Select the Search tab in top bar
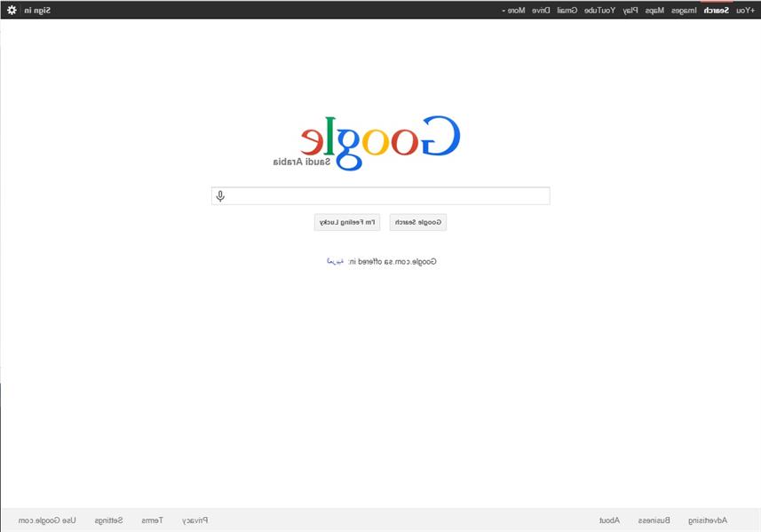The height and width of the screenshot is (532, 761). (x=717, y=10)
